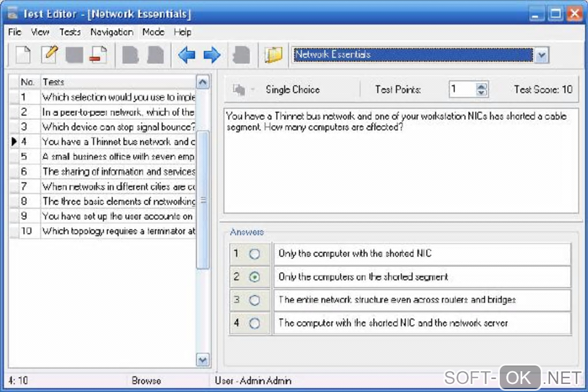Viewport: 588px width, 392px height.
Task: Go to next test with blue right arrow
Action: (x=212, y=55)
